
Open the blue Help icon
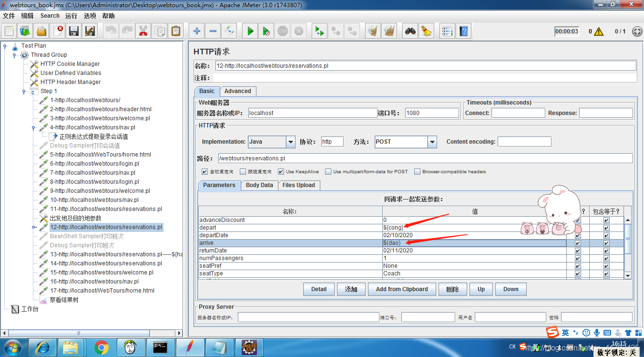tap(463, 31)
